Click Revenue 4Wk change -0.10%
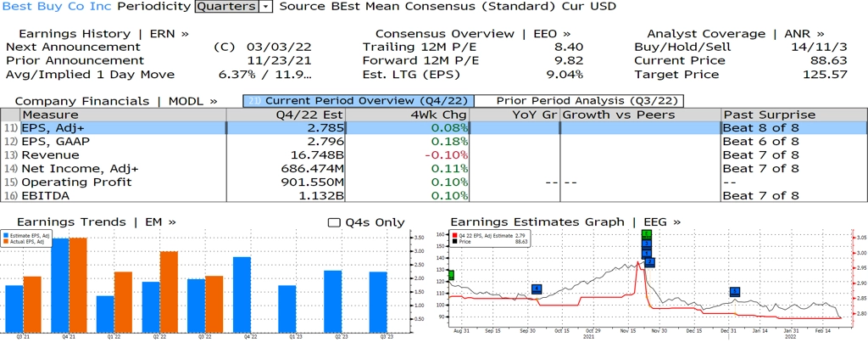 (446, 155)
